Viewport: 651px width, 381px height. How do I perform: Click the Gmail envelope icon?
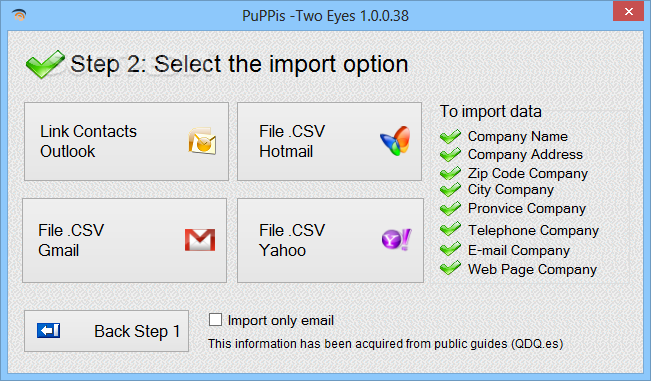(200, 240)
